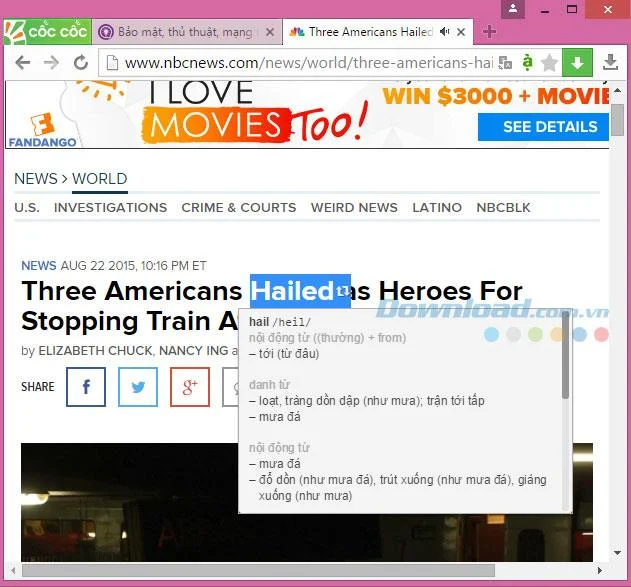Click the SEE DETAILS ad button
Image resolution: width=631 pixels, height=587 pixels.
[x=543, y=127]
